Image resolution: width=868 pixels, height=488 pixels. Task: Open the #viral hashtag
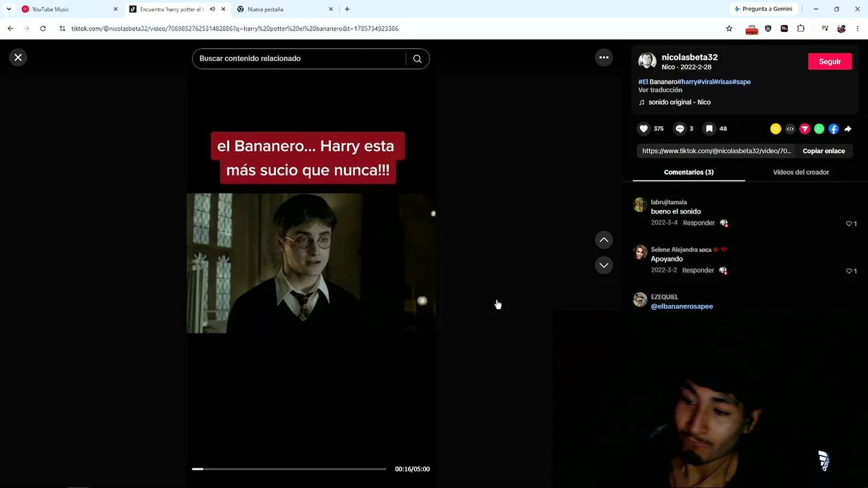(705, 82)
